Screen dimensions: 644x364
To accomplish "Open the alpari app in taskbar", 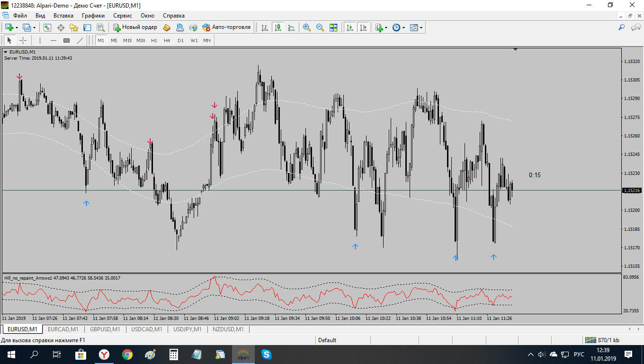I will (x=243, y=354).
